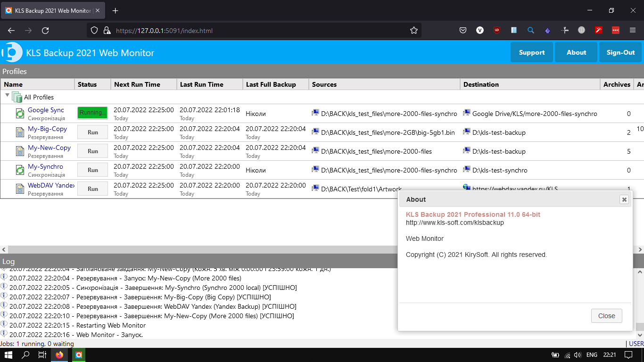Click the Status column header
This screenshot has width=644, height=362.
point(92,84)
